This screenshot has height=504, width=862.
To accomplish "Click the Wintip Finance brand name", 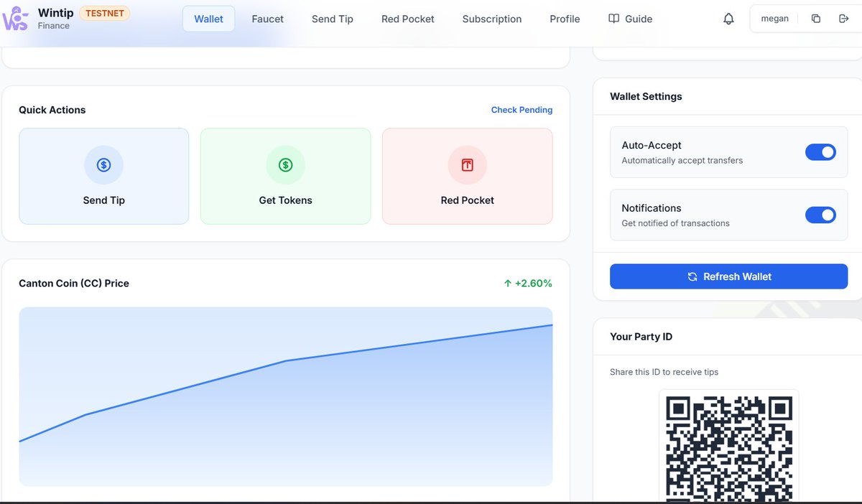I will [x=55, y=19].
